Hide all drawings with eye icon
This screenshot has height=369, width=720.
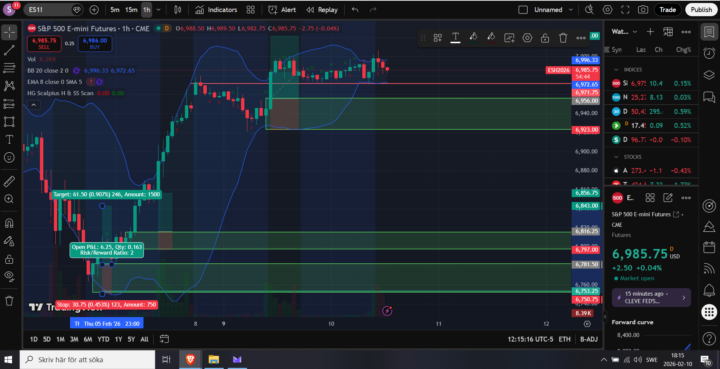tap(9, 276)
